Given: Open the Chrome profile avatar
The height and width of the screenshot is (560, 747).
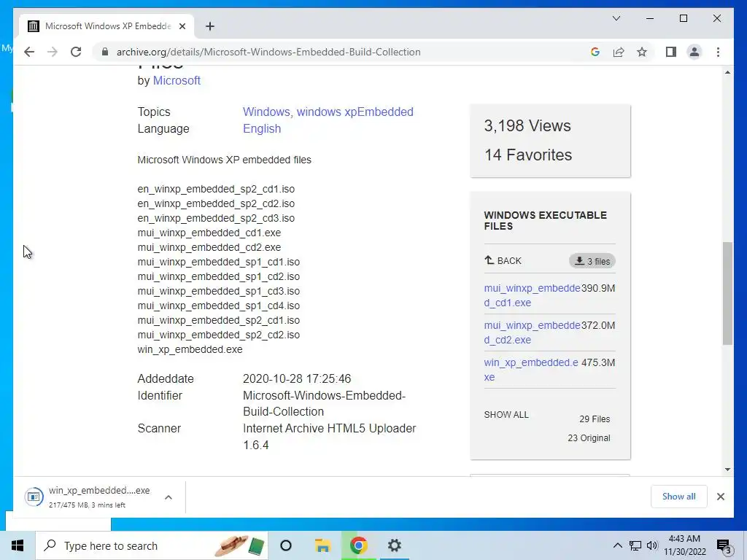Looking at the screenshot, I should pos(694,52).
